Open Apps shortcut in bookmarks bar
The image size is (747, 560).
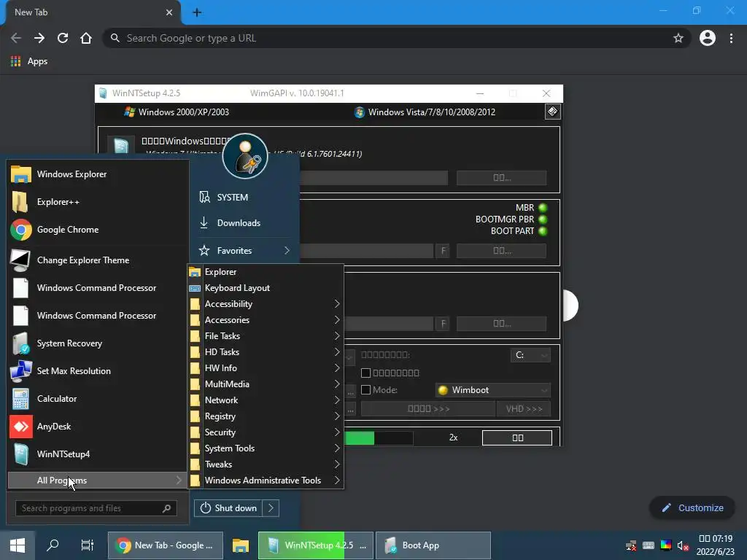(29, 61)
